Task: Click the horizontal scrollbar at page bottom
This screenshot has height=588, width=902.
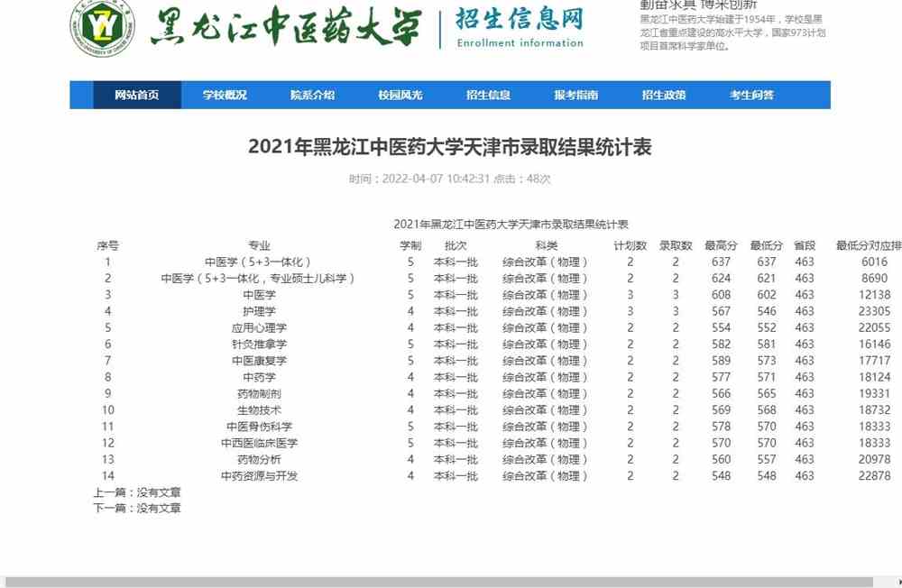Action: [x=439, y=583]
